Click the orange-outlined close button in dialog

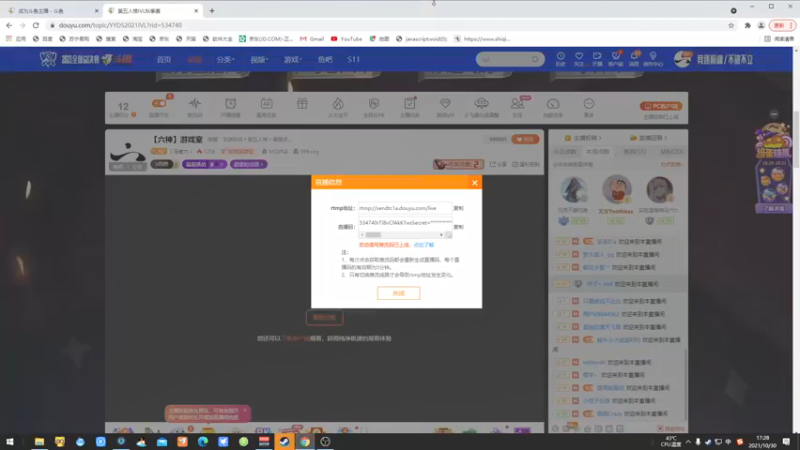398,293
